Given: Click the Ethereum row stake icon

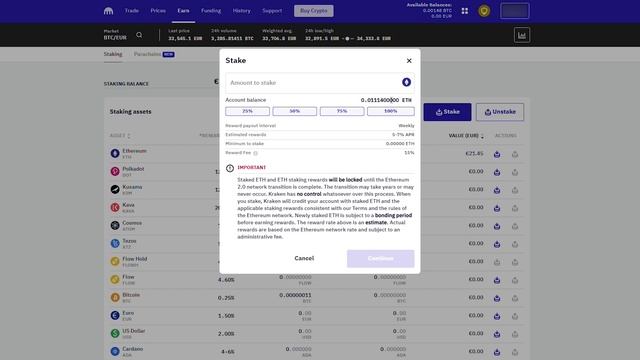Looking at the screenshot, I should 497,154.
